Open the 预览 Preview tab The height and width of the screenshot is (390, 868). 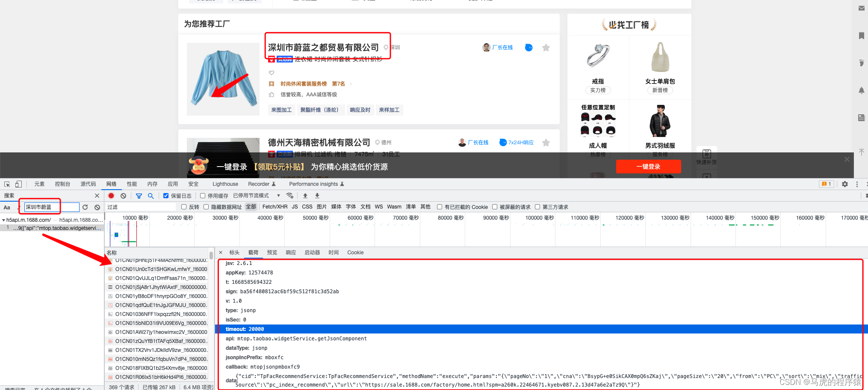click(x=272, y=253)
